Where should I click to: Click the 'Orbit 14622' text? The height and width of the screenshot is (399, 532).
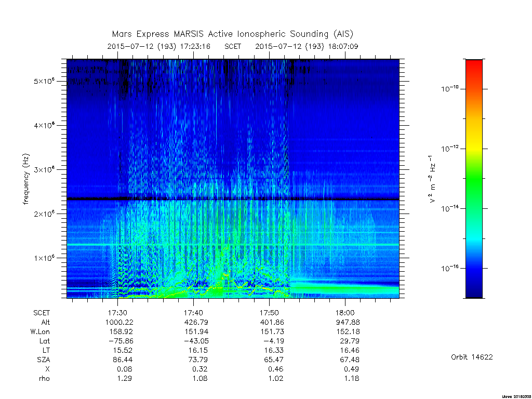coord(472,357)
